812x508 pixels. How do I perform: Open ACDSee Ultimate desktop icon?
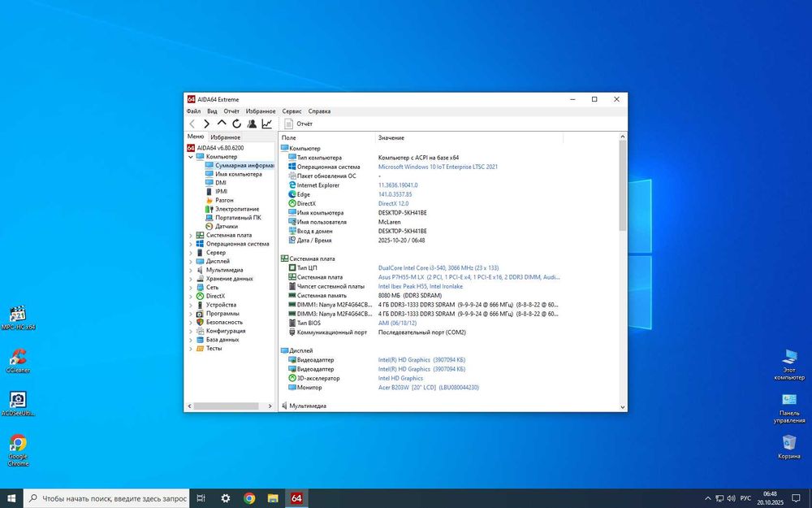tap(18, 404)
